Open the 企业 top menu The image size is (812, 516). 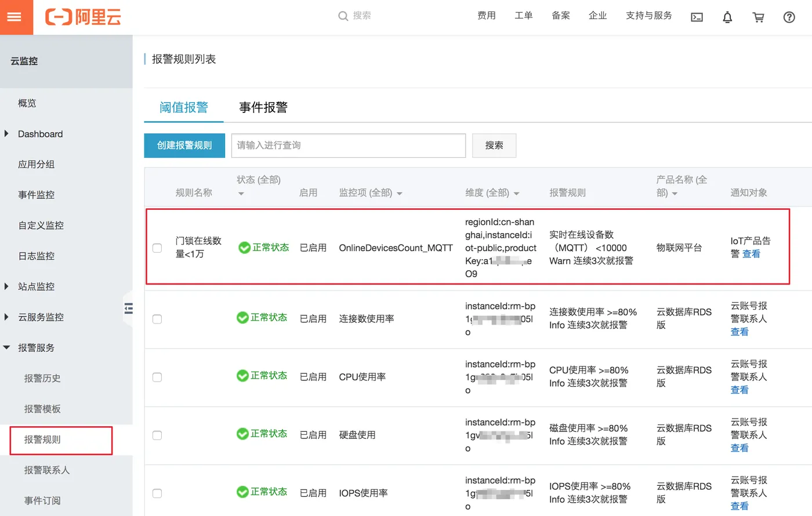pyautogui.click(x=598, y=16)
